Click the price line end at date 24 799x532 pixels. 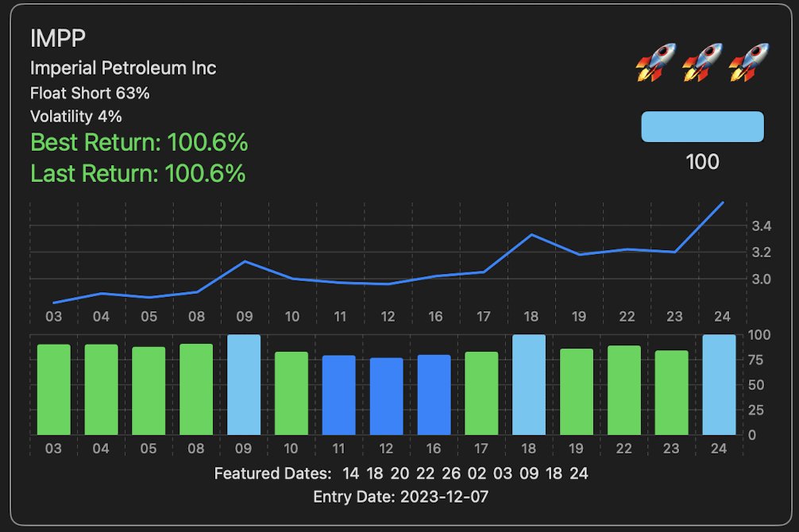[723, 202]
